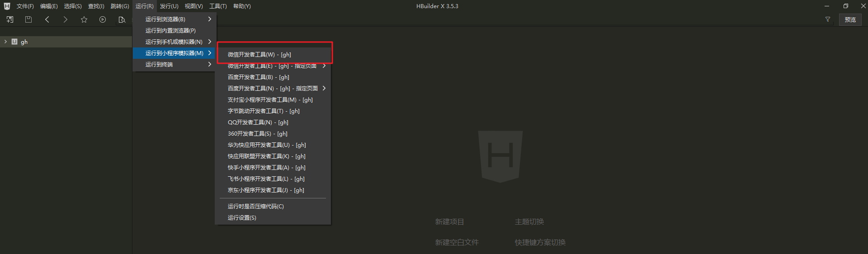
Task: Toggle 运行时是否压缩代码(C)
Action: coord(274,206)
